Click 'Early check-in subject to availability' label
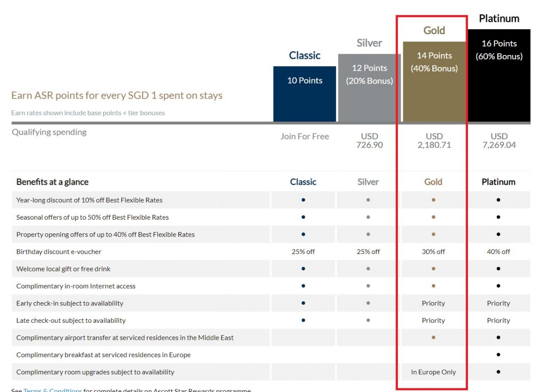 tap(70, 303)
